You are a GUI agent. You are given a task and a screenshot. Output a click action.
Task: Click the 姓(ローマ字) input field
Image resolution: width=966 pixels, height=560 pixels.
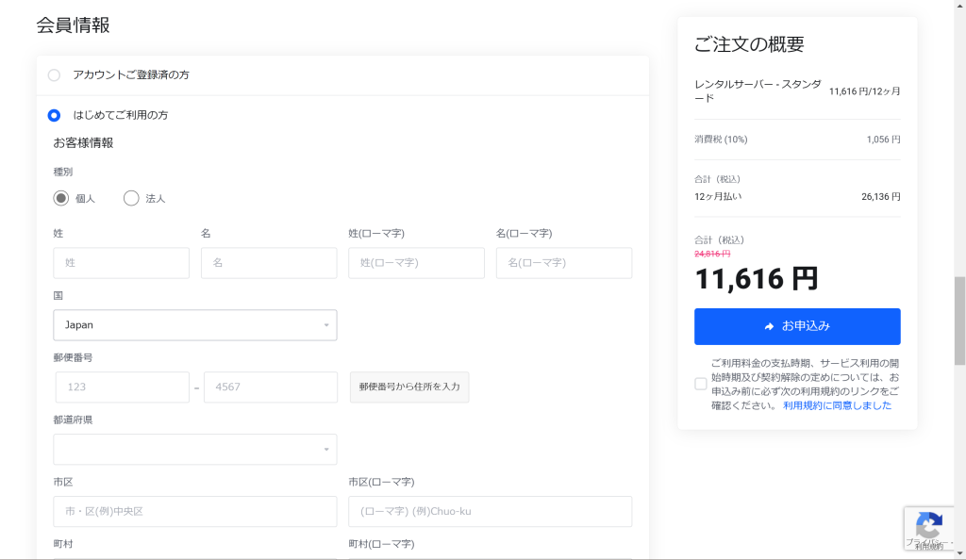click(416, 263)
